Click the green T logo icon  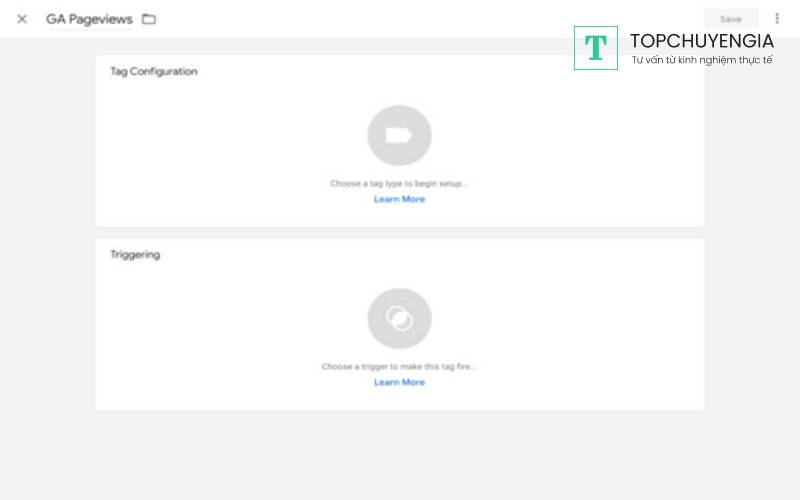point(596,48)
